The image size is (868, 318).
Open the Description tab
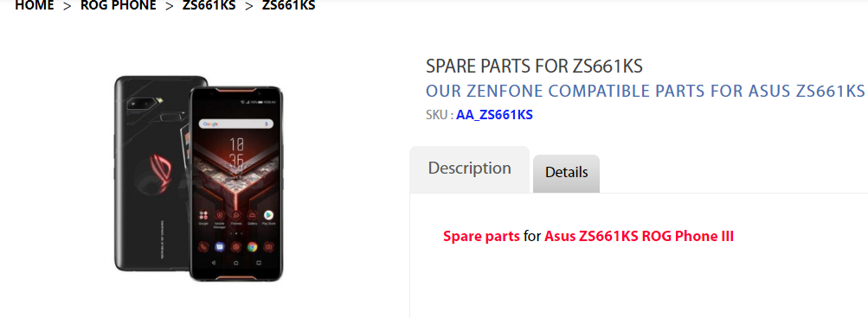(469, 169)
